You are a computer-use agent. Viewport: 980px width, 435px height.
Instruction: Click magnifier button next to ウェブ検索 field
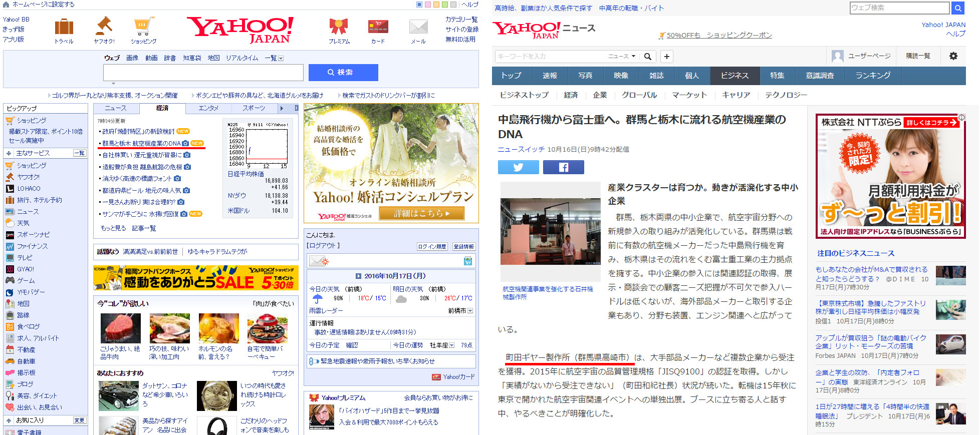click(958, 8)
